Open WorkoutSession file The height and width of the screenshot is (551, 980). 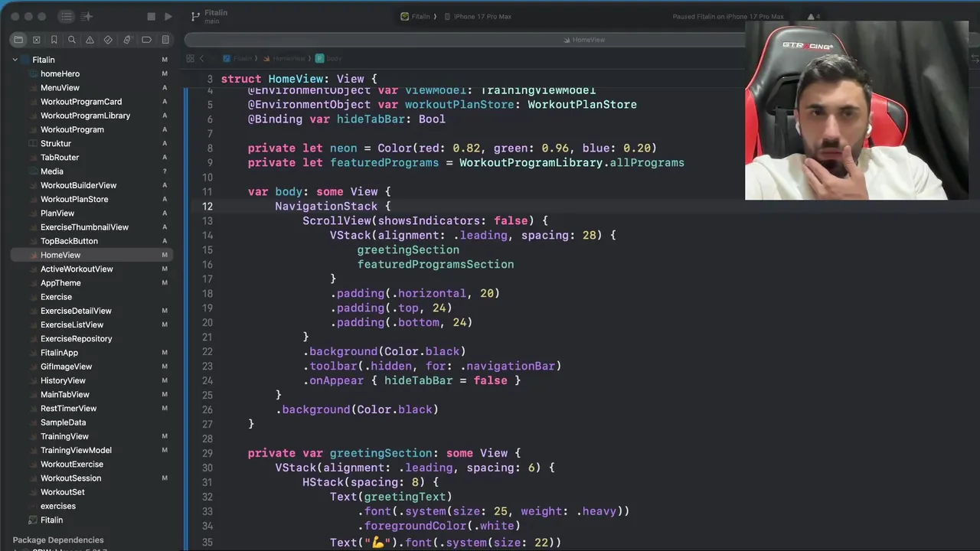(x=70, y=478)
